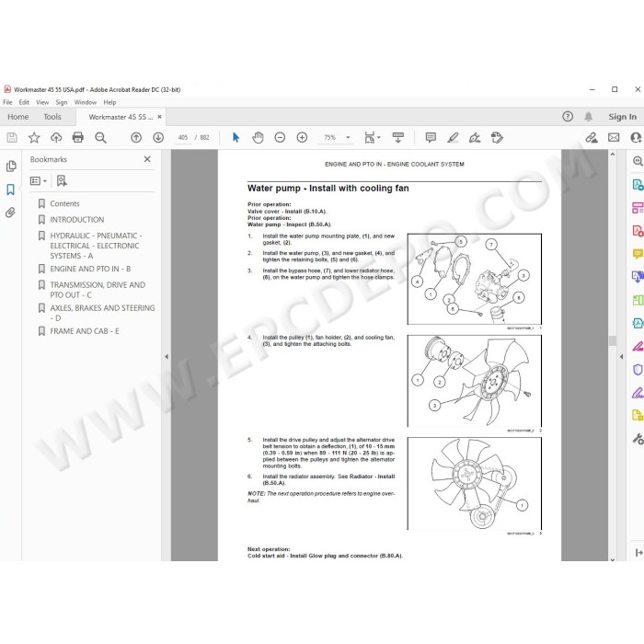Image resolution: width=644 pixels, height=644 pixels.
Task: Open the INTRODUCTION bookmark
Action: pyautogui.click(x=76, y=220)
